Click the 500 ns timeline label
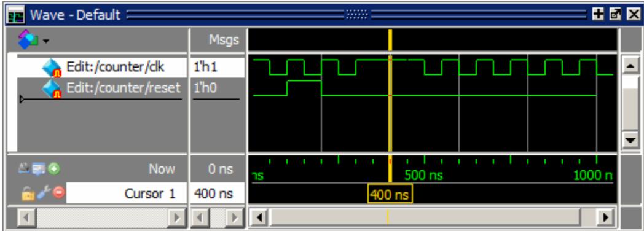The height and width of the screenshot is (231, 644). (423, 176)
